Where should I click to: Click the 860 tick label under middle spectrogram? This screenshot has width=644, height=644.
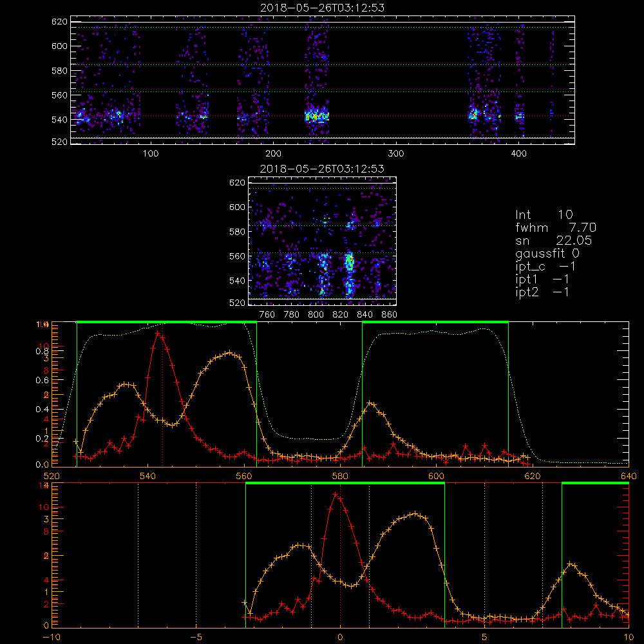click(390, 315)
